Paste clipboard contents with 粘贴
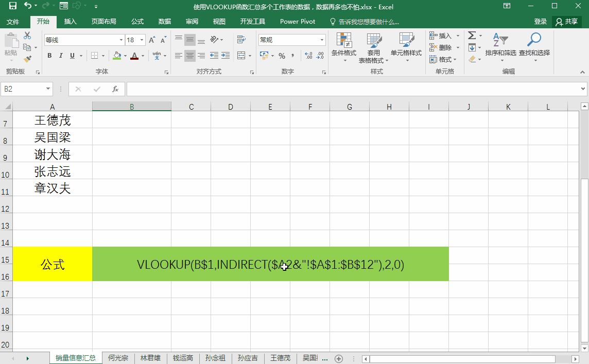The image size is (589, 364). point(11,47)
